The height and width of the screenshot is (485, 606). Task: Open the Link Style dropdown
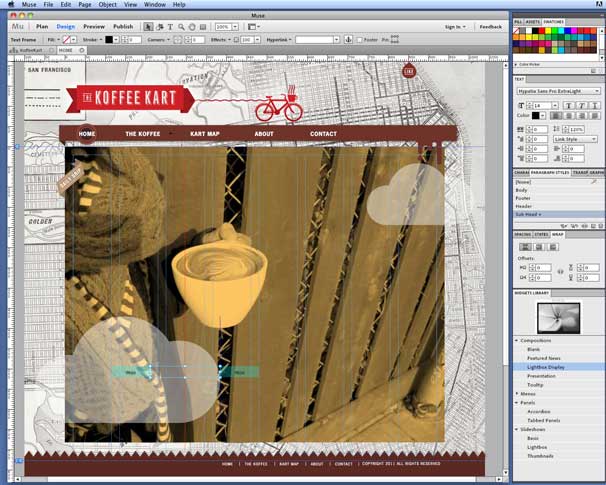coord(575,139)
